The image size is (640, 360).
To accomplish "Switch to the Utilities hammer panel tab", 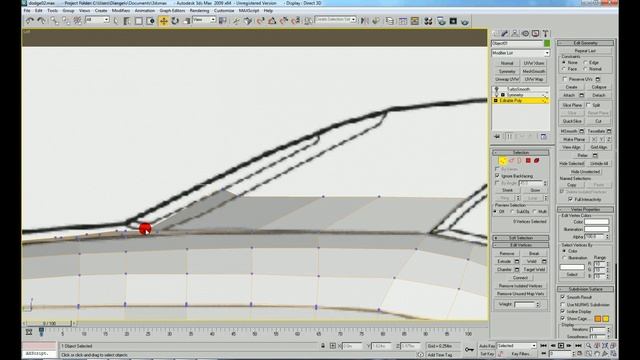I will coord(545,33).
